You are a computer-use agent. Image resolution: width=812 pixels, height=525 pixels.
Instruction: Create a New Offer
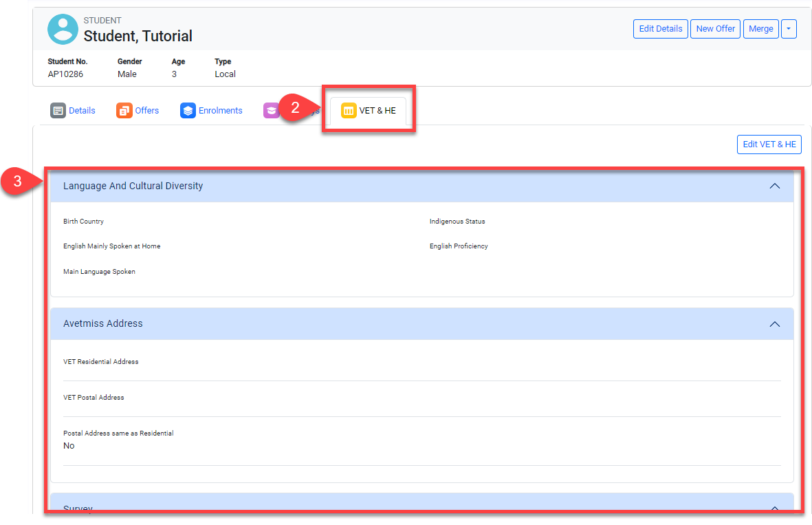click(715, 29)
